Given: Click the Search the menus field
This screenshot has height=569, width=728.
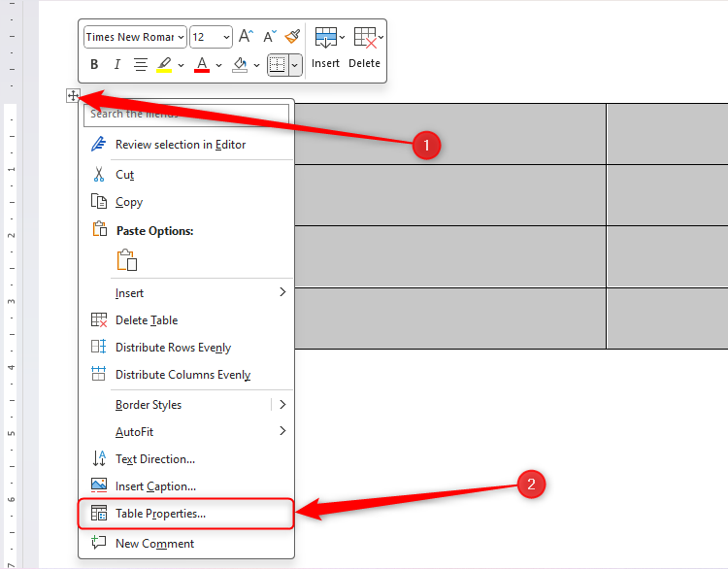Looking at the screenshot, I should pyautogui.click(x=186, y=115).
